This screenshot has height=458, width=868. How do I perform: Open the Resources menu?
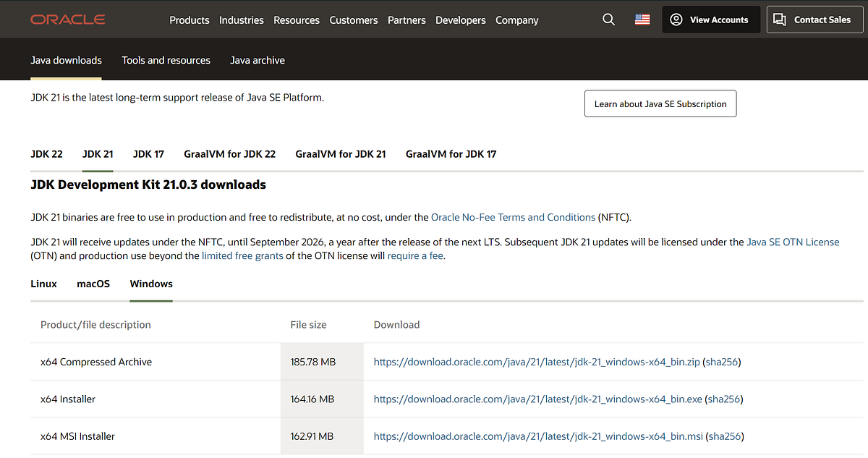(x=297, y=20)
